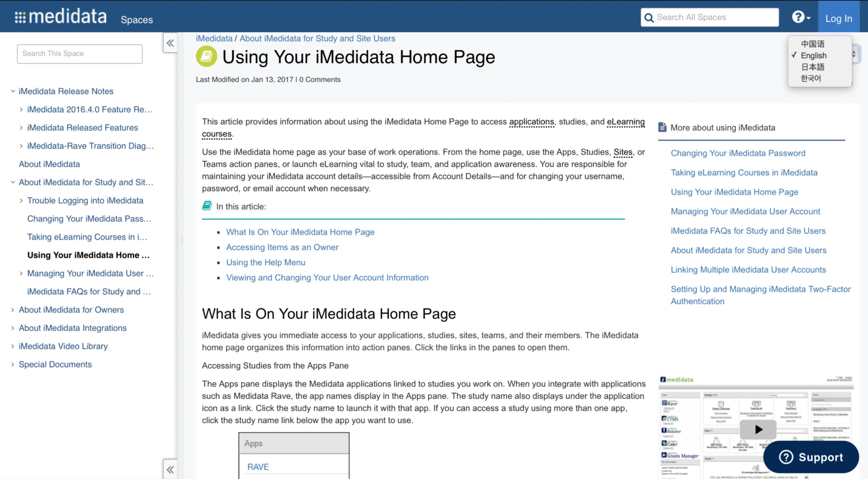Expand iMedidata Release Notes tree item
This screenshot has height=479, width=868.
pos(13,91)
